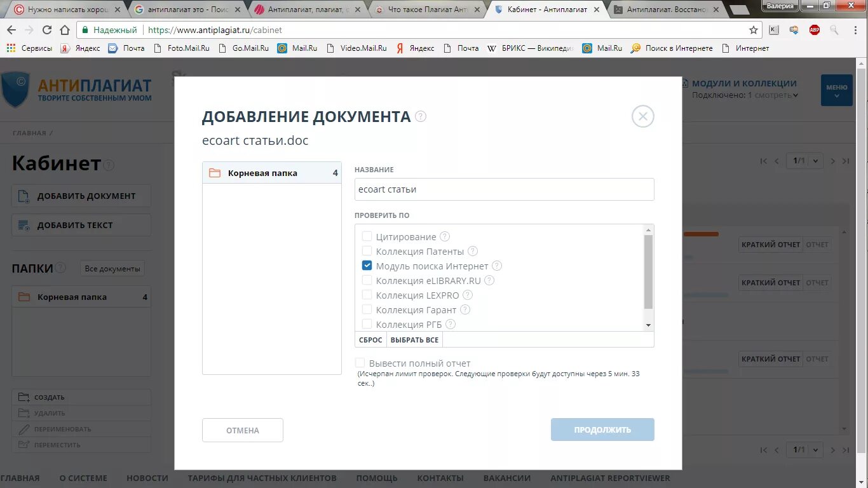Toggle Вывести полный отчет checkbox
Image resolution: width=868 pixels, height=488 pixels.
(360, 363)
